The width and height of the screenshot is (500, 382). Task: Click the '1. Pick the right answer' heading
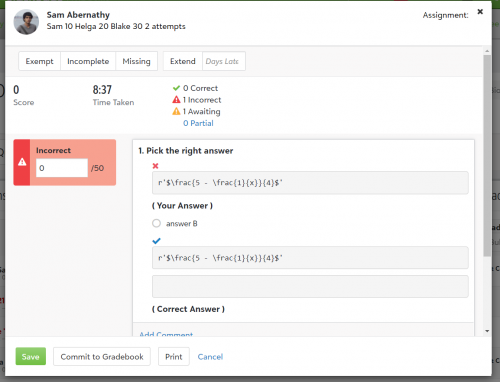[x=186, y=151]
